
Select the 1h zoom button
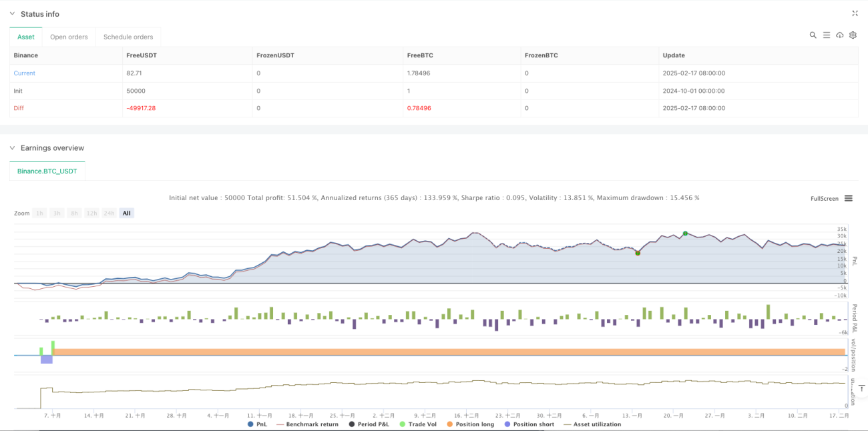40,213
